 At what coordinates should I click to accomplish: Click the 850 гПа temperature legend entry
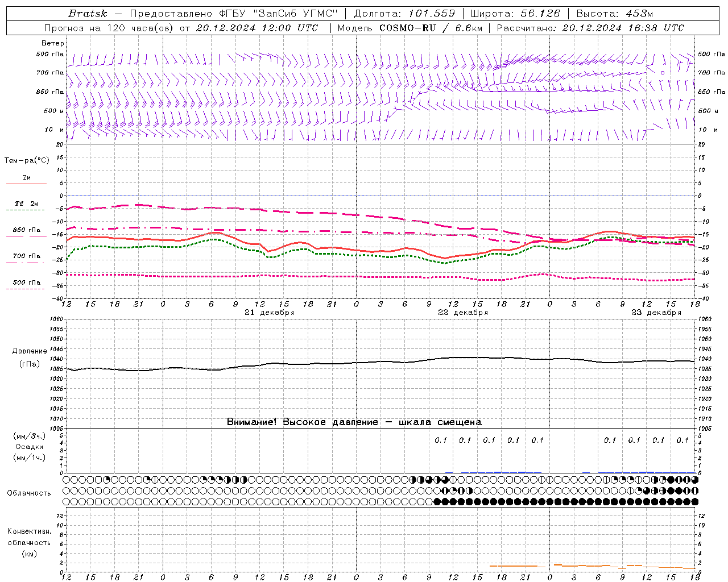[27, 230]
